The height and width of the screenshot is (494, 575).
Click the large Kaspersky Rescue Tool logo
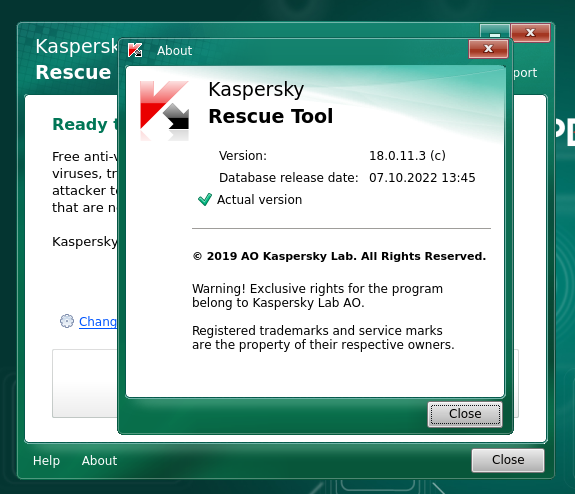coord(164,110)
